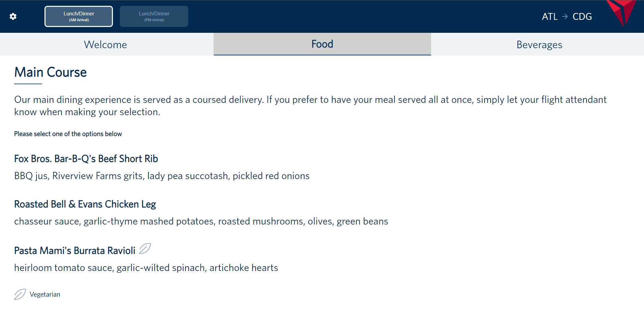
Task: Click the leaf icon in the Vegetarian legend
Action: tap(20, 294)
